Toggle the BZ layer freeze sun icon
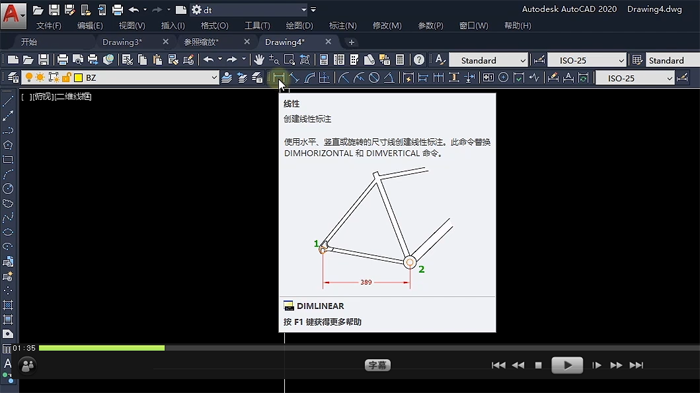The width and height of the screenshot is (700, 393). 41,78
